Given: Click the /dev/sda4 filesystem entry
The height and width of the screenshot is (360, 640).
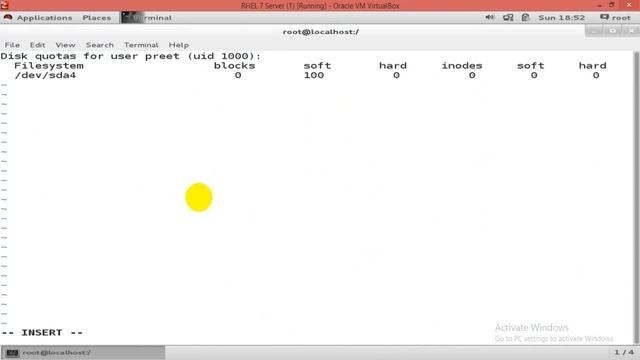Looking at the screenshot, I should (x=45, y=75).
